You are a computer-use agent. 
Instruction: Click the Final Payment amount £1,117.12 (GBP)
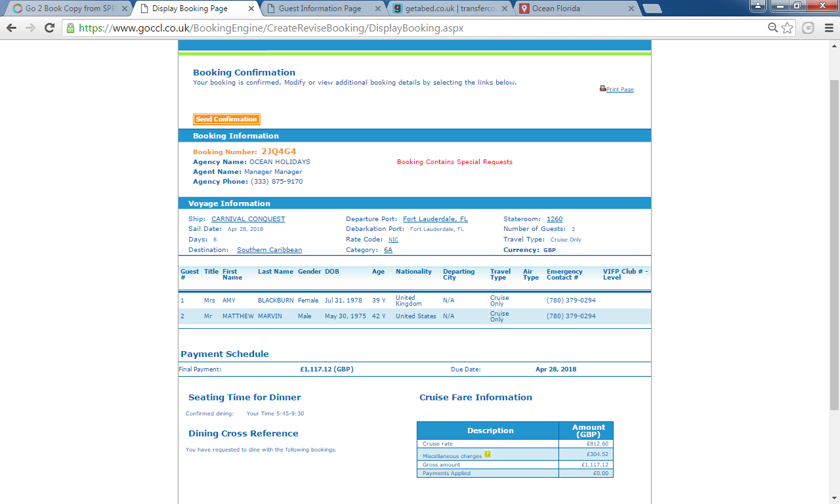tap(327, 369)
